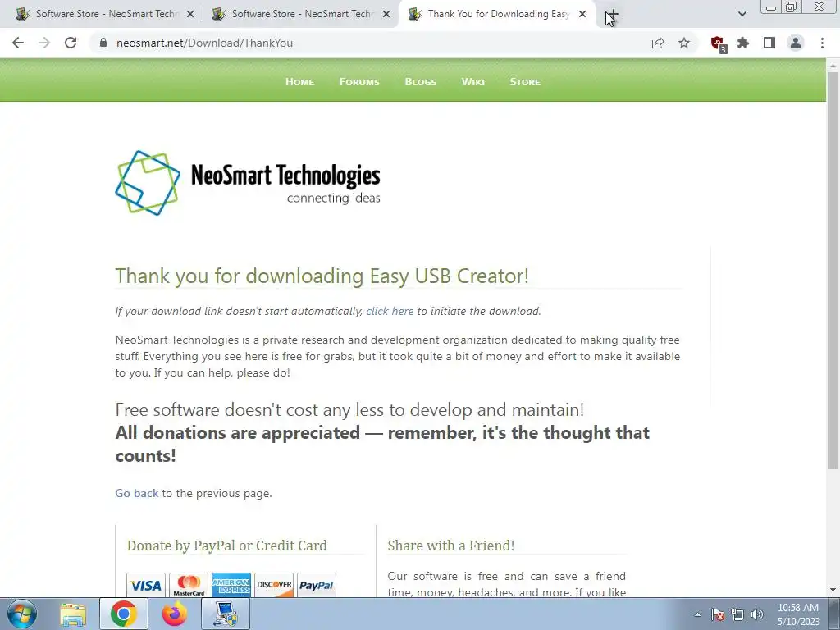Click the scrollbar up arrow
Image resolution: width=840 pixels, height=630 pixels.
pos(833,65)
